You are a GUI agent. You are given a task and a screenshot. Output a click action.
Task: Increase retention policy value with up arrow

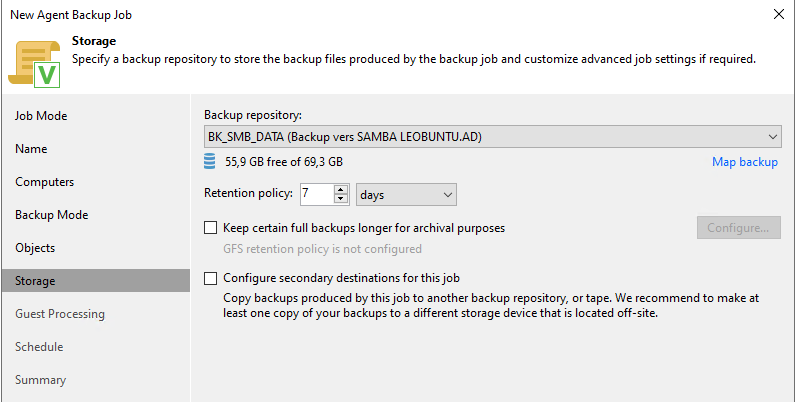pyautogui.click(x=341, y=189)
